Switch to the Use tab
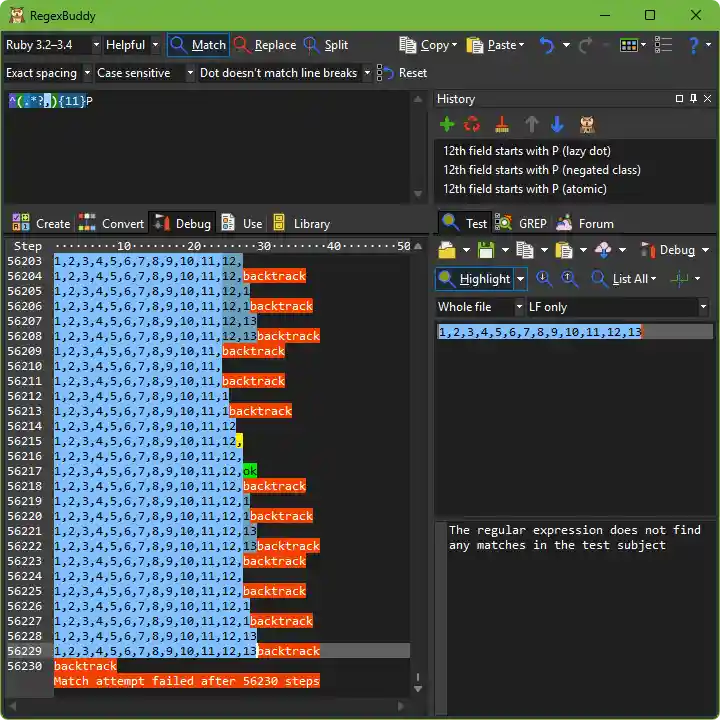The image size is (720, 720). point(242,224)
